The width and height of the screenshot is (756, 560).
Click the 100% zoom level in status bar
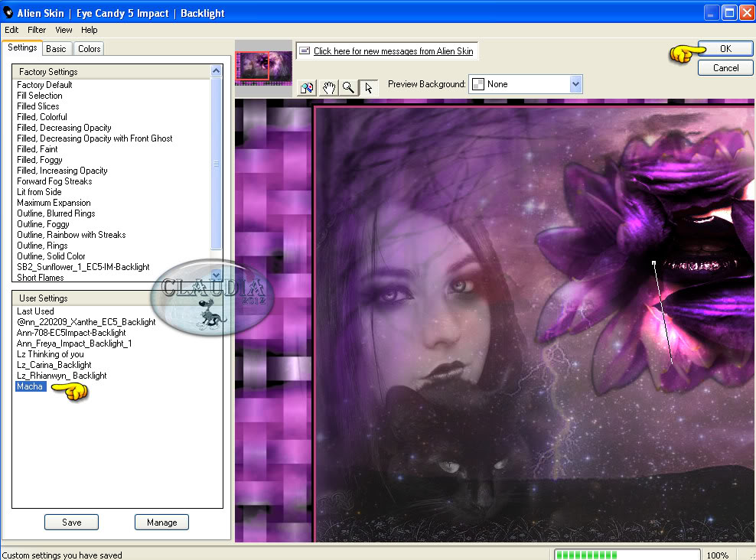coord(718,555)
